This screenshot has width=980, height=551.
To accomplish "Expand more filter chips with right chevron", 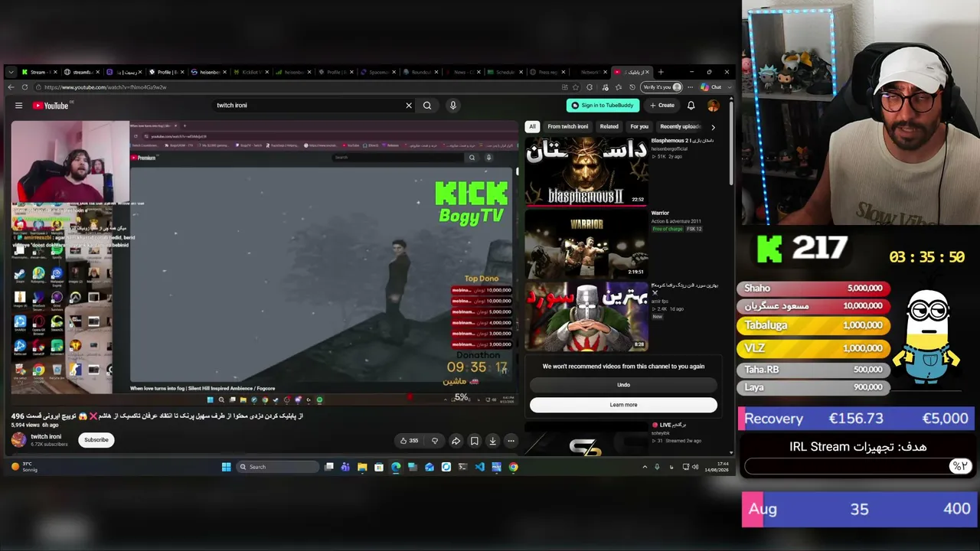I will 713,127.
